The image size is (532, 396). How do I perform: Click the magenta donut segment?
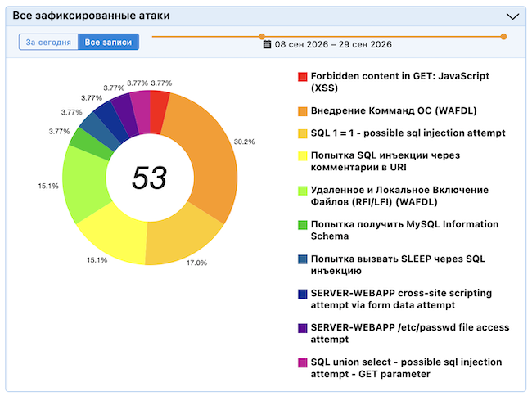(142, 112)
